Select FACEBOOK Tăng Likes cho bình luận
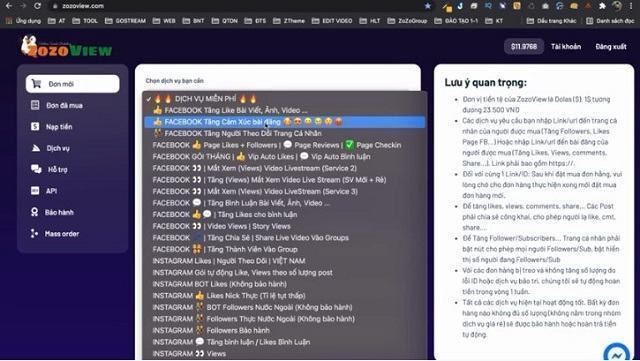Screen dimensions: 640x361 pos(284,214)
